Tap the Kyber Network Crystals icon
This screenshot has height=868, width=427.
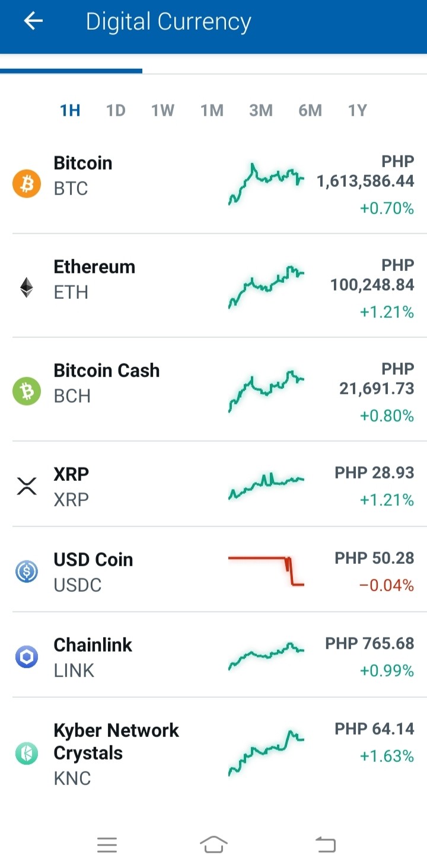(x=27, y=754)
